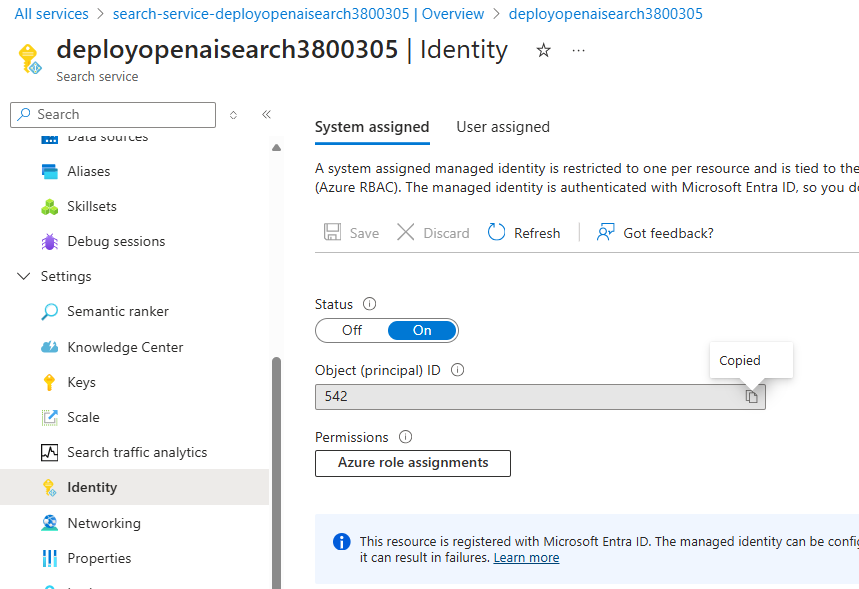The width and height of the screenshot is (859, 589).
Task: Click the favorite star icon beside Identity title
Action: [543, 50]
